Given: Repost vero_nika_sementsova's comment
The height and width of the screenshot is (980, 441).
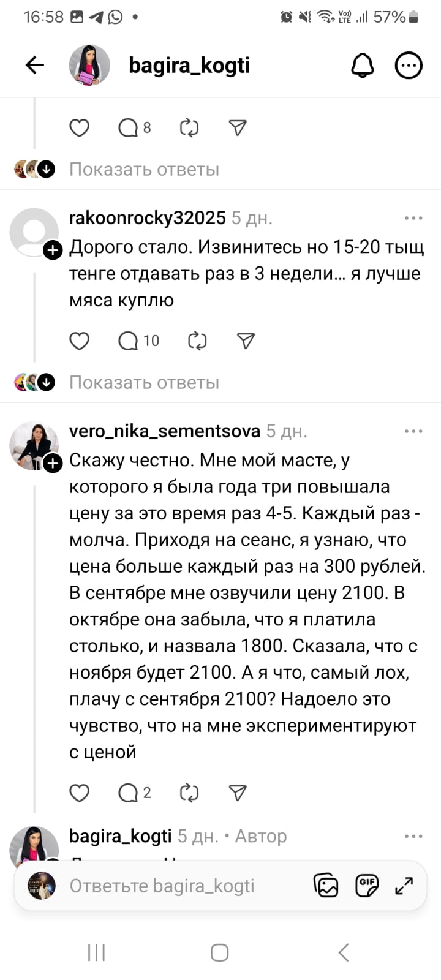Looking at the screenshot, I should click(189, 793).
